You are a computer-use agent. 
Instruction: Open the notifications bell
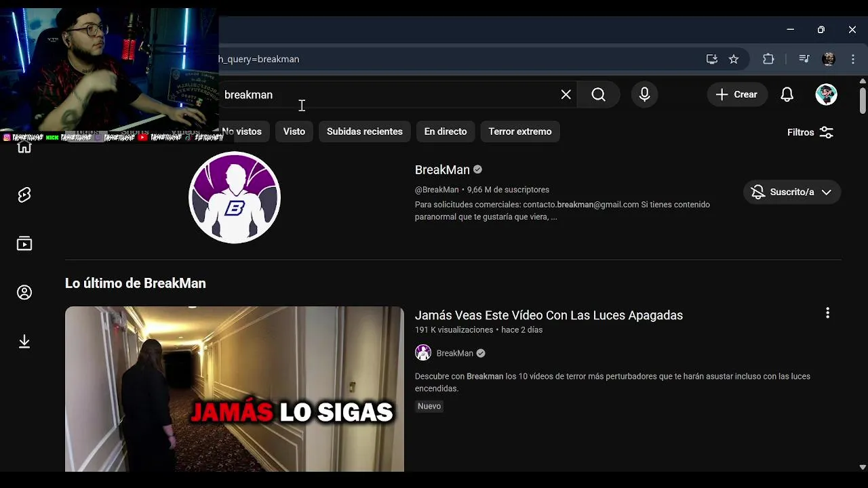(787, 95)
